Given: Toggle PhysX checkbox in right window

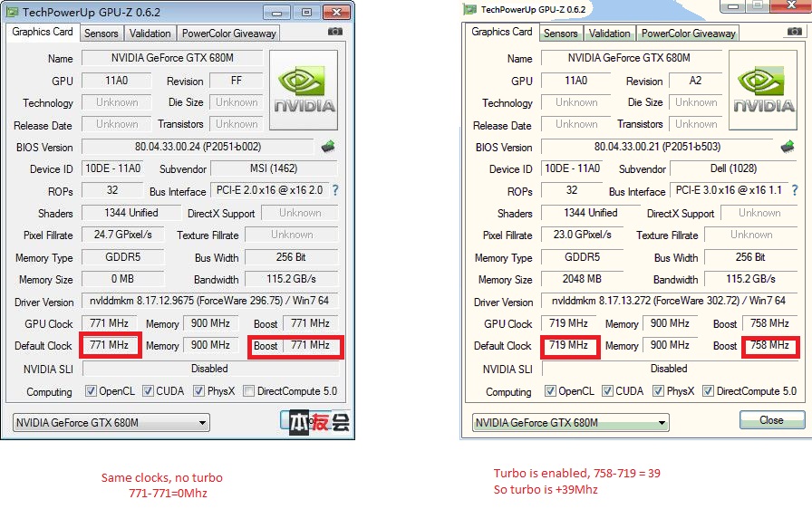Looking at the screenshot, I should (x=658, y=391).
